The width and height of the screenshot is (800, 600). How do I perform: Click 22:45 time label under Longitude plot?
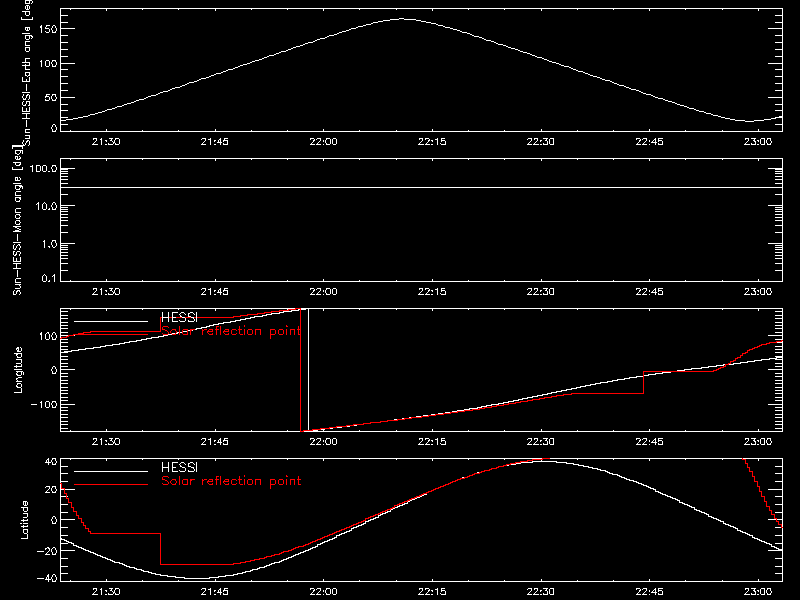[x=649, y=442]
